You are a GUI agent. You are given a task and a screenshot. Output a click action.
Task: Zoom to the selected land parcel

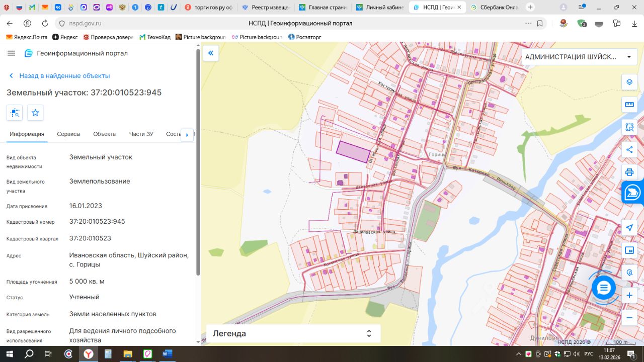pos(15,113)
